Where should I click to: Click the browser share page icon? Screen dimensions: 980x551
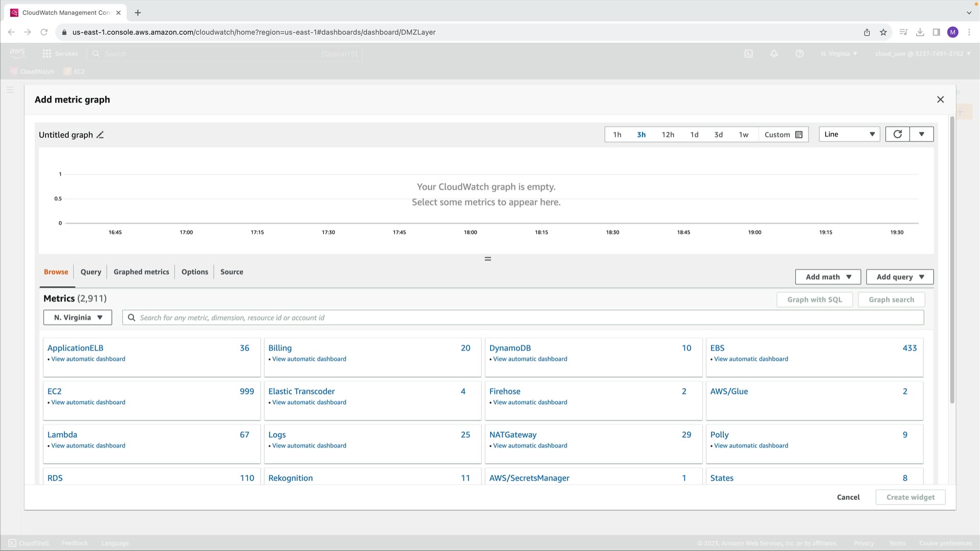[867, 32]
